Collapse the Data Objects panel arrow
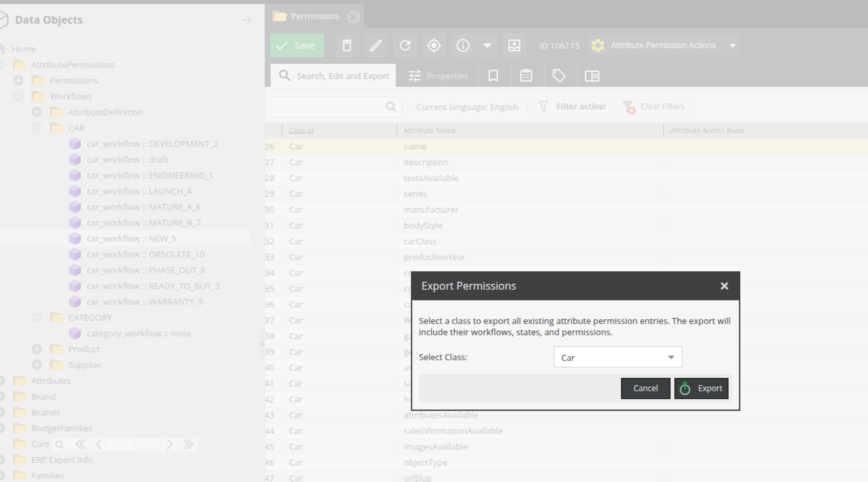This screenshot has height=482, width=868. point(247,20)
